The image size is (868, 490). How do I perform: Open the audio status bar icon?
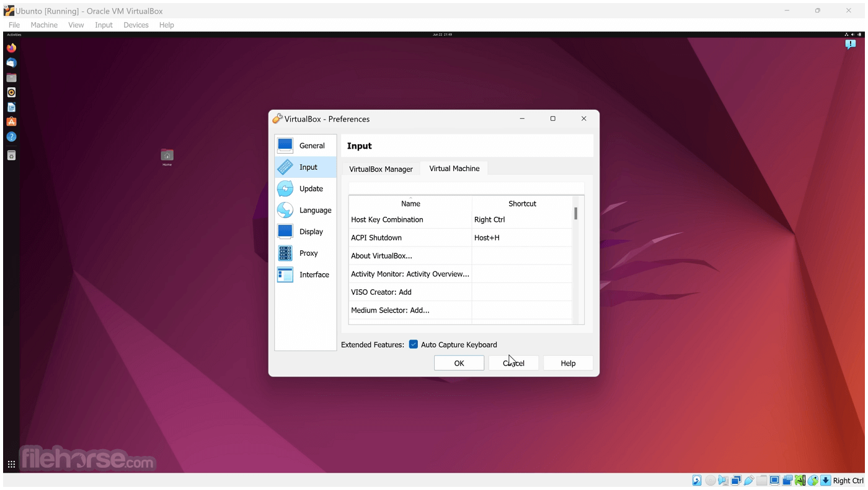723,481
